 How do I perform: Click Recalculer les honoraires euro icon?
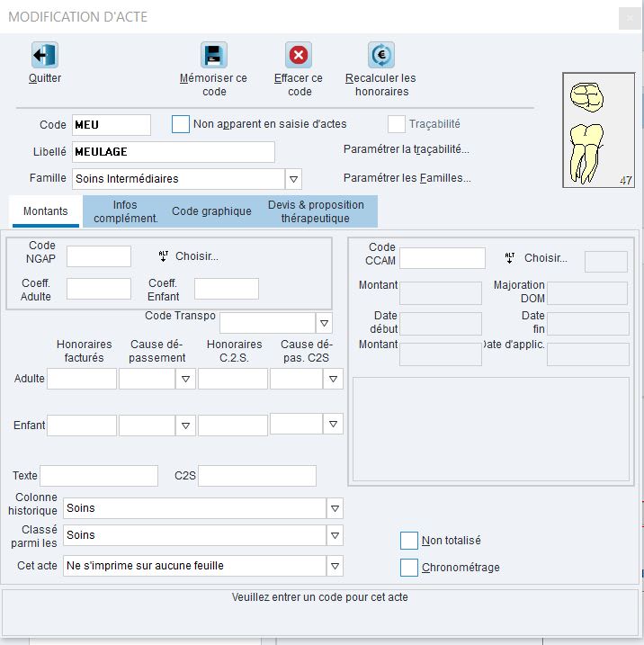coord(380,56)
